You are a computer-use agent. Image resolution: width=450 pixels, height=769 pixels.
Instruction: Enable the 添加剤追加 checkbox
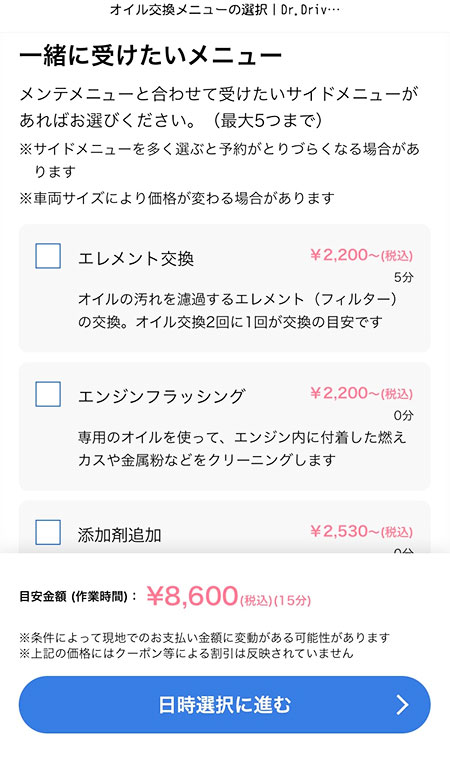(x=48, y=533)
